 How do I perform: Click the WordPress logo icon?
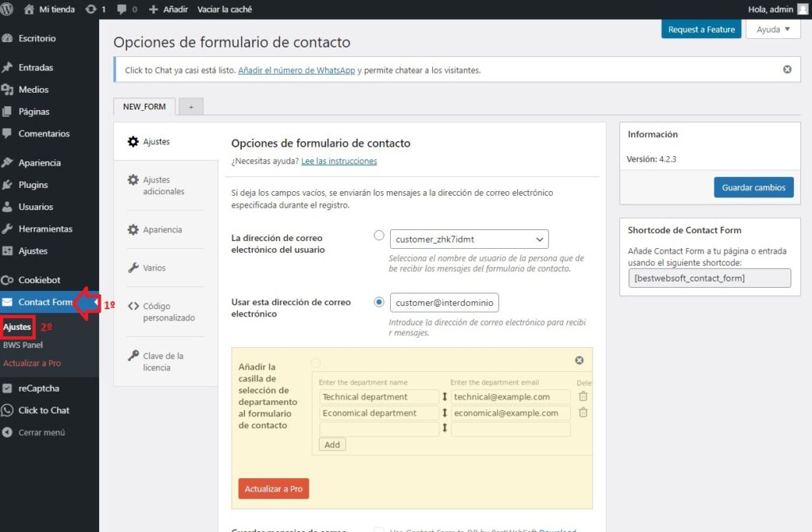(6, 10)
